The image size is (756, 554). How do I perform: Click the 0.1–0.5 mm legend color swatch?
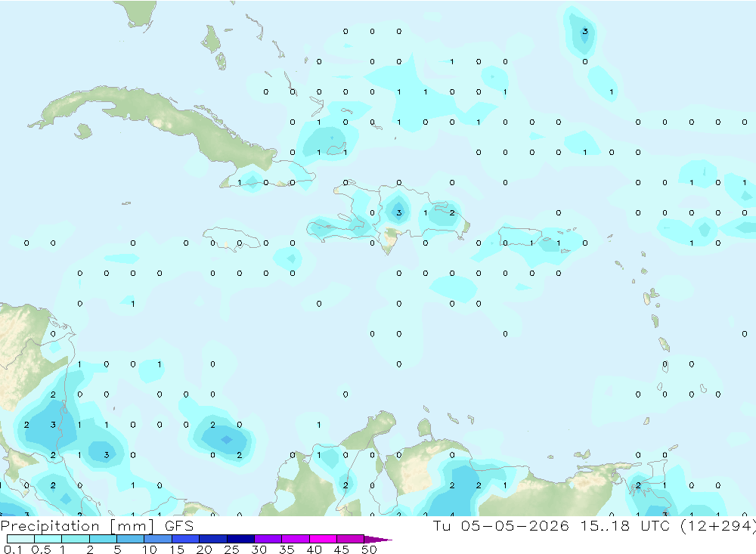[20, 539]
